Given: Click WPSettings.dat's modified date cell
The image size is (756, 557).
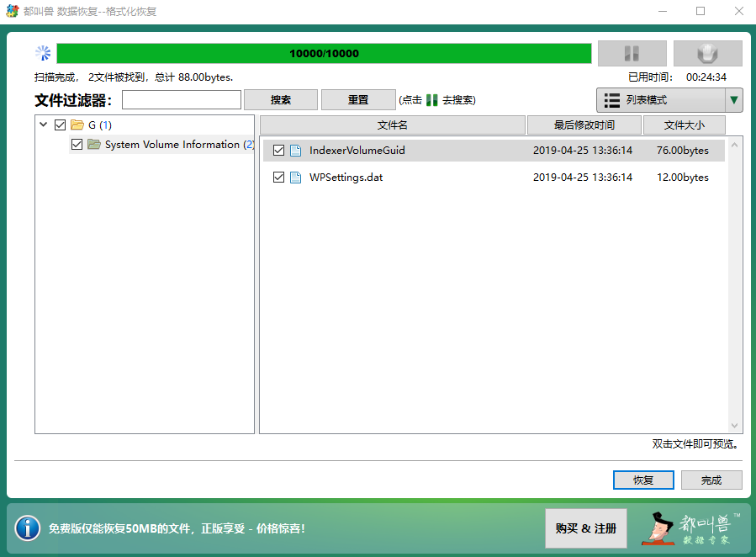Looking at the screenshot, I should point(583,178).
